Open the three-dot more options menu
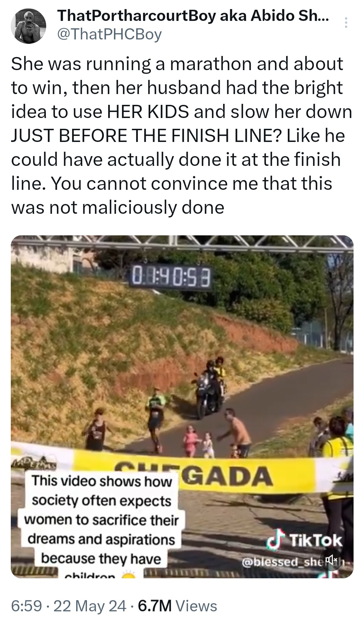Image resolution: width=364 pixels, height=619 pixels. coord(345,23)
